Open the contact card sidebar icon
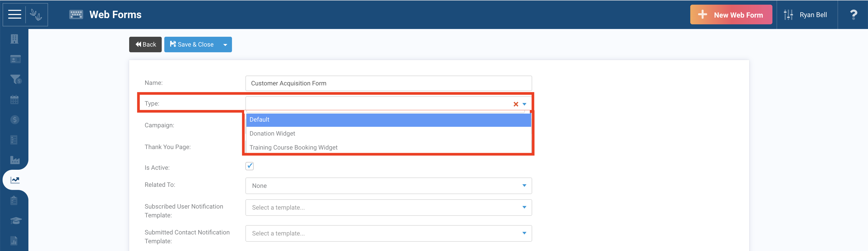 tap(15, 59)
